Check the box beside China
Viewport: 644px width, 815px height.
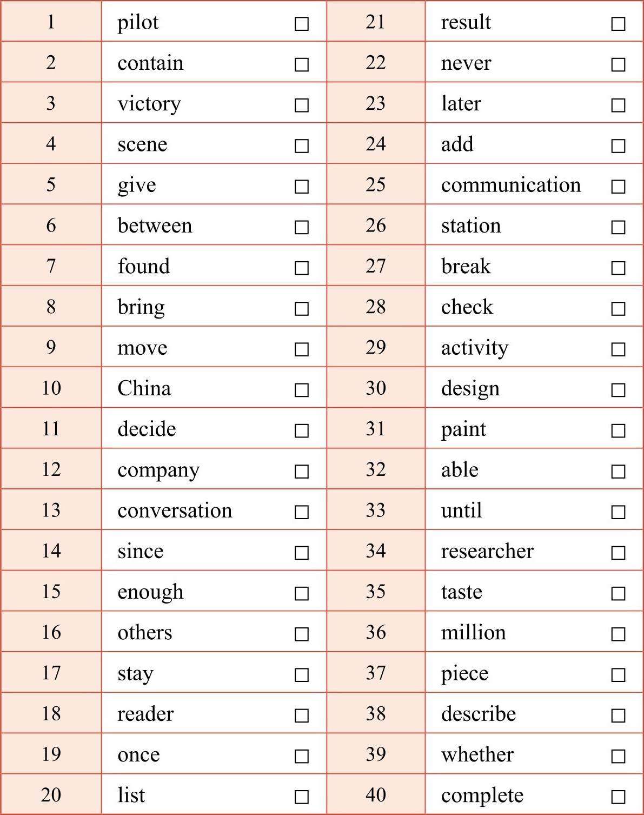(302, 390)
